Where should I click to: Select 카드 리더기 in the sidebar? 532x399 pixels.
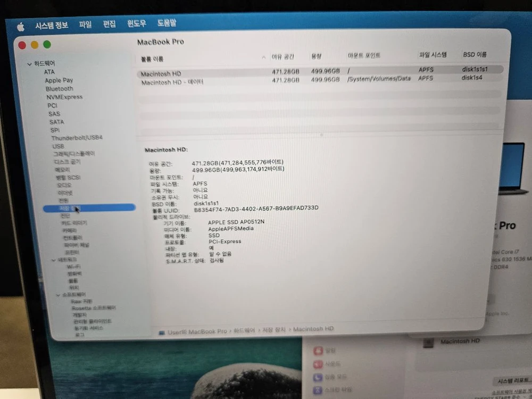74,223
